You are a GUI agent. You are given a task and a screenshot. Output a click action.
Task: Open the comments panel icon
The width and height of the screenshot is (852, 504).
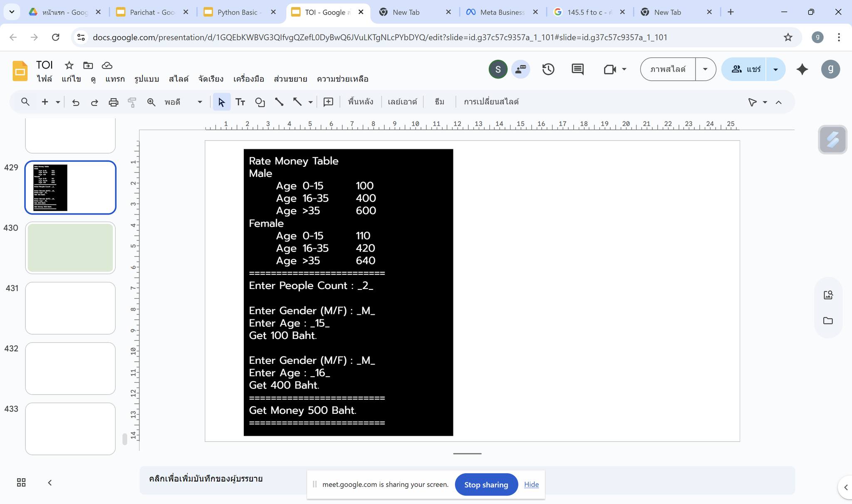point(577,69)
